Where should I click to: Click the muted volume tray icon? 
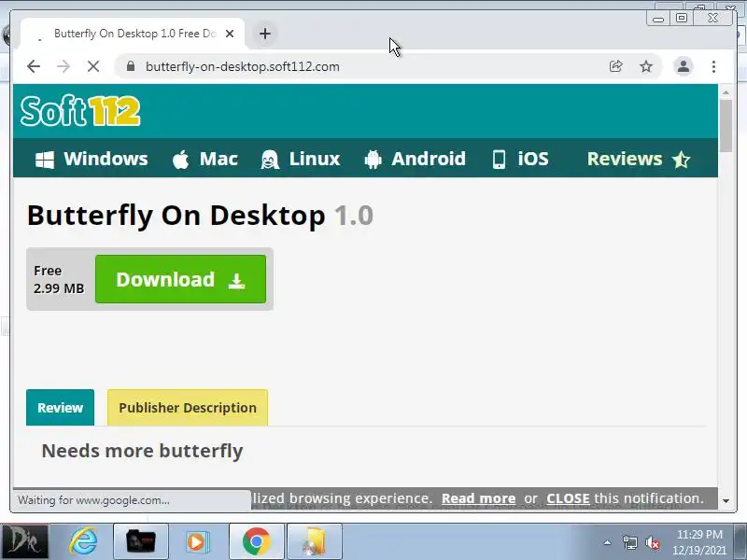coord(653,542)
